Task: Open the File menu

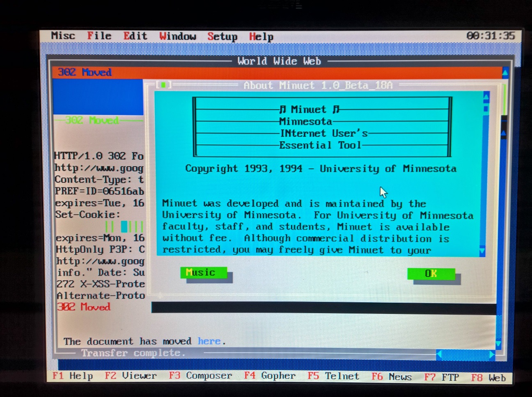Action: (x=99, y=36)
